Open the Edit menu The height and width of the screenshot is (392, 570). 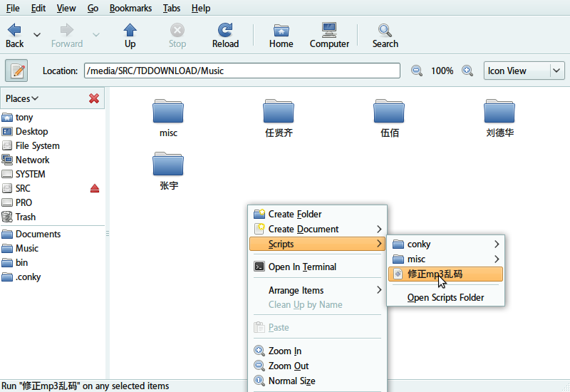[38, 8]
